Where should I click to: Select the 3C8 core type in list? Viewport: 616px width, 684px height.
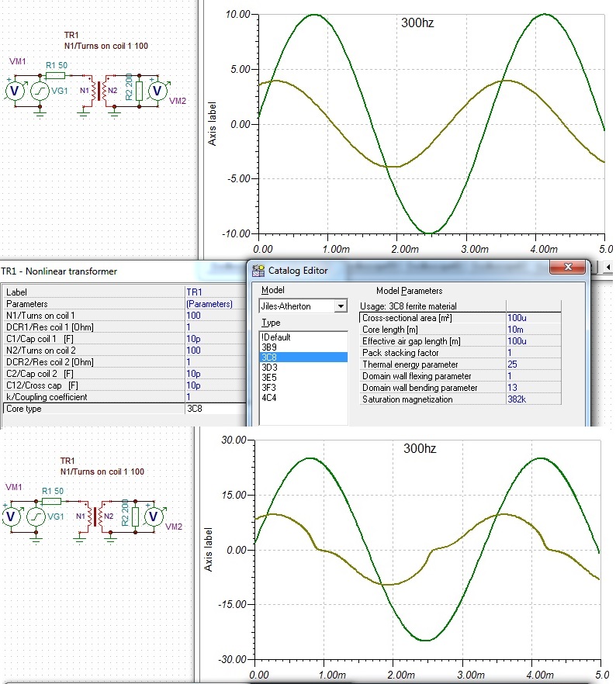303,358
